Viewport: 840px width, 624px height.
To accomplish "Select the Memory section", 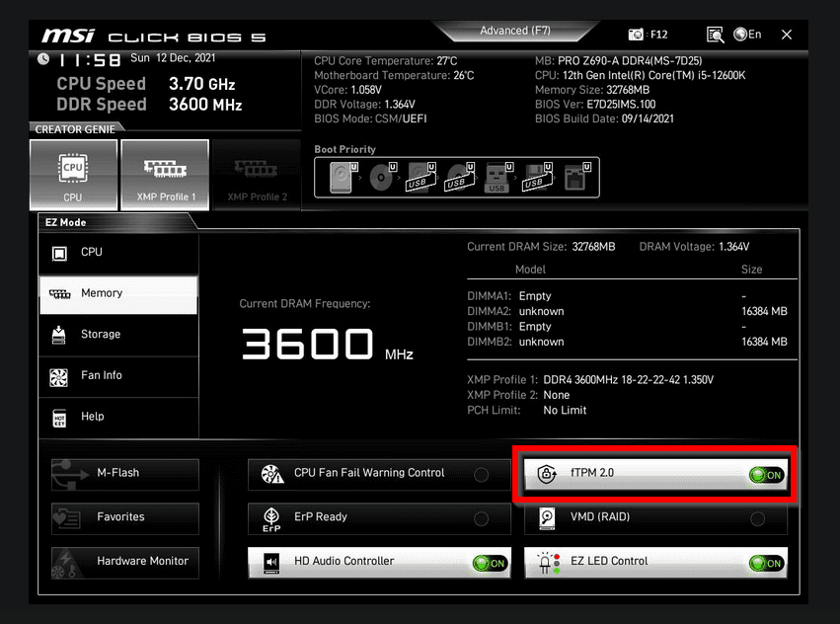I will 118,294.
